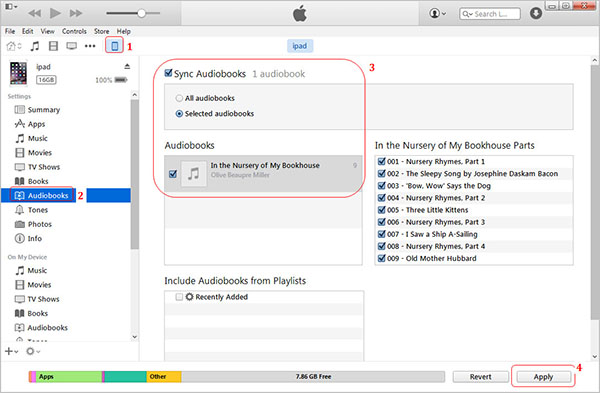Open TV Shows under Settings
This screenshot has height=393, width=600.
(37, 167)
